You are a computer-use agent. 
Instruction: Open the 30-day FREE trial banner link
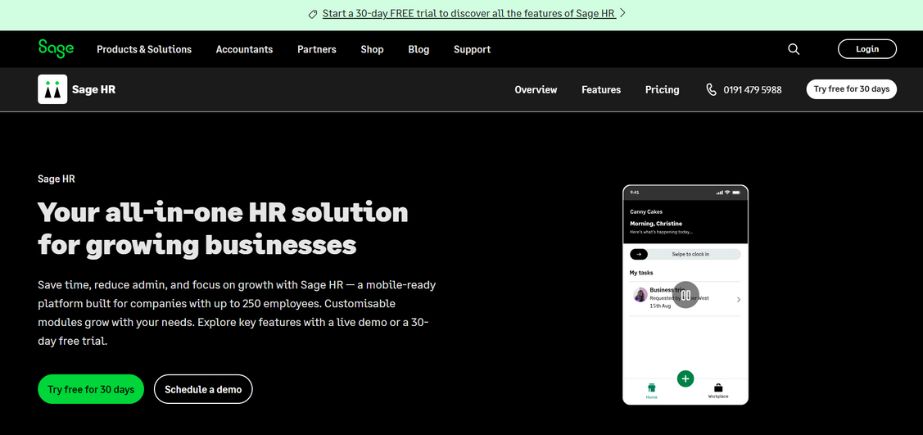[x=469, y=14]
